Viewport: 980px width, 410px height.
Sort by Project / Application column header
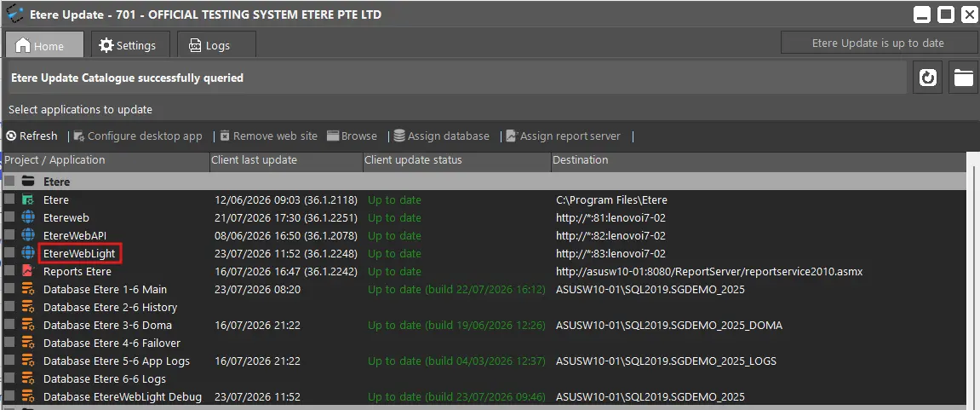[106, 160]
